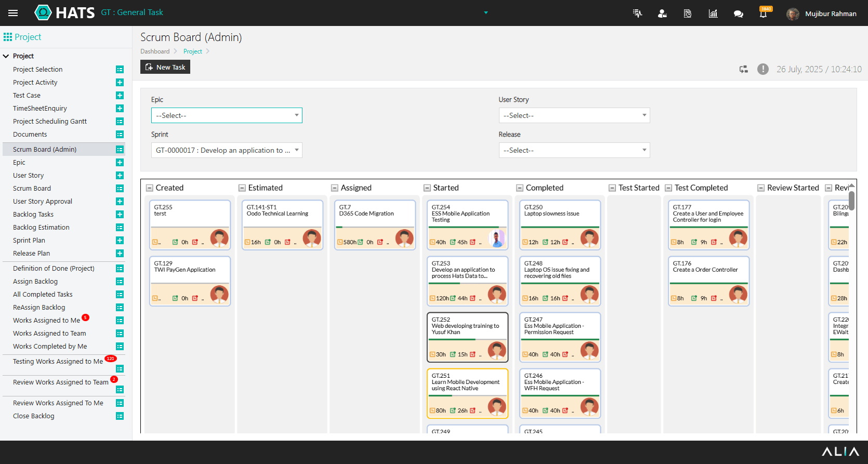Open the hamburger menu in header
The image size is (868, 464).
click(13, 13)
